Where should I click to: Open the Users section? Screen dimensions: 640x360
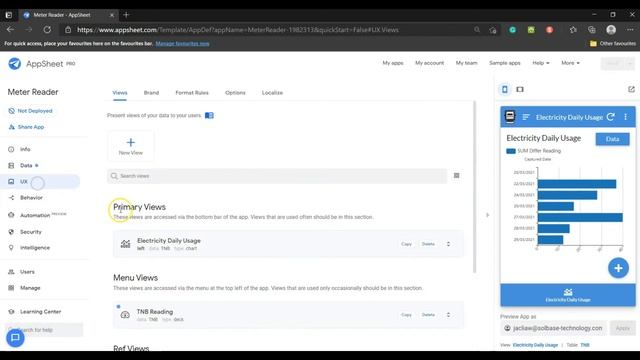[27, 272]
